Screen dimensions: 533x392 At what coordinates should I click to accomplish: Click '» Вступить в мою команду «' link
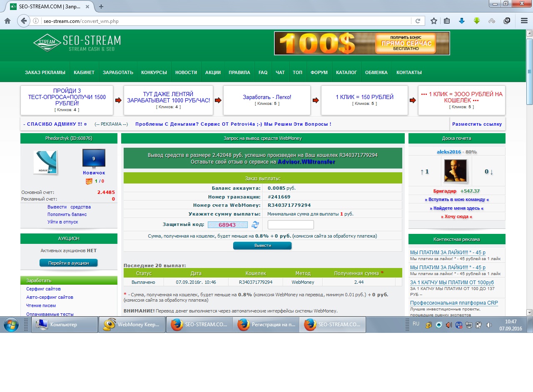pyautogui.click(x=457, y=199)
